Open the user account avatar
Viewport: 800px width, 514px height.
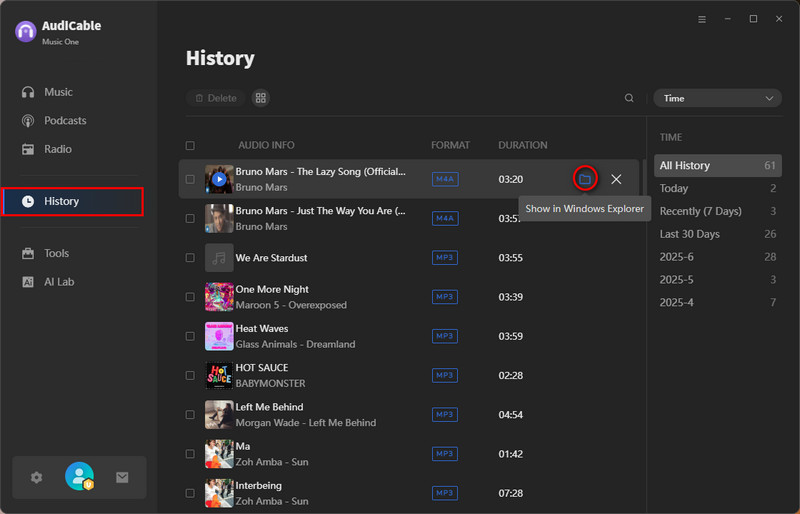point(80,476)
